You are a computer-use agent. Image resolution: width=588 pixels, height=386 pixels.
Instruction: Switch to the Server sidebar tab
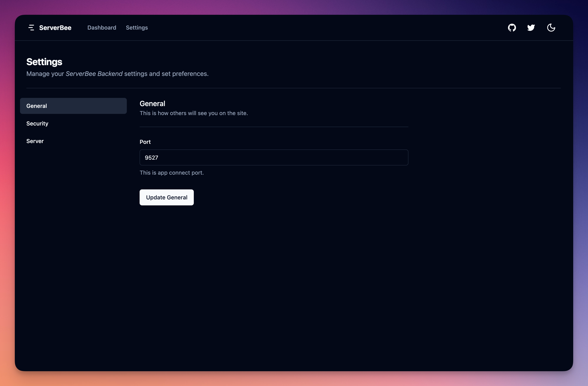click(35, 141)
